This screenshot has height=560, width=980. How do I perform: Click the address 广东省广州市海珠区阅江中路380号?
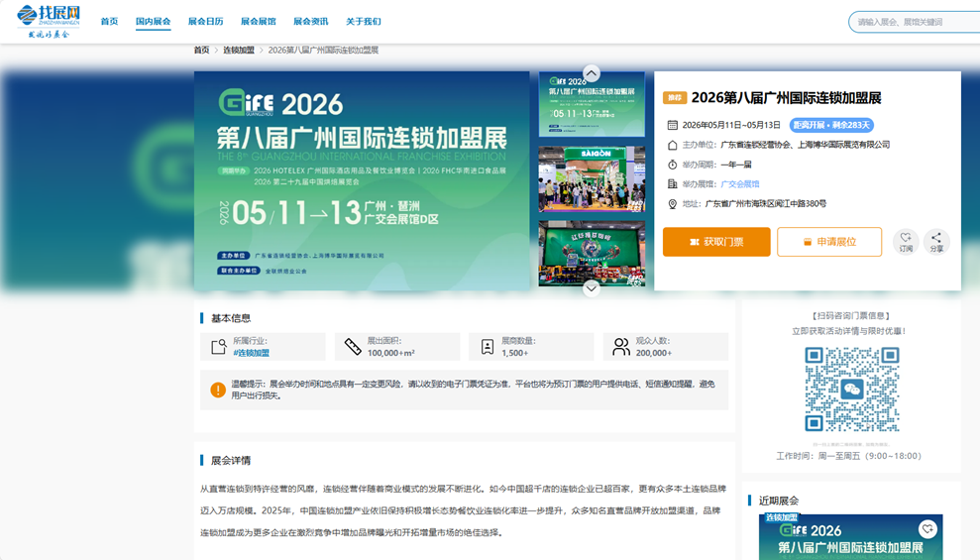point(766,204)
